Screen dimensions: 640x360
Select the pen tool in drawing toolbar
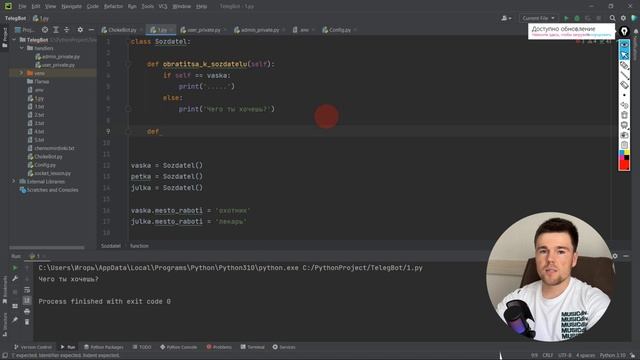click(624, 65)
